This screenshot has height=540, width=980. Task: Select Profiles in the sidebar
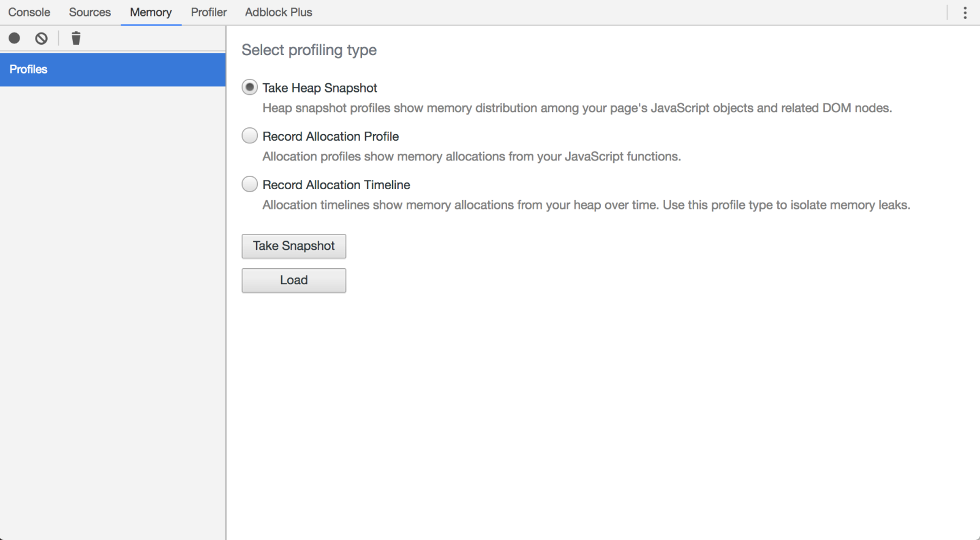tap(113, 70)
